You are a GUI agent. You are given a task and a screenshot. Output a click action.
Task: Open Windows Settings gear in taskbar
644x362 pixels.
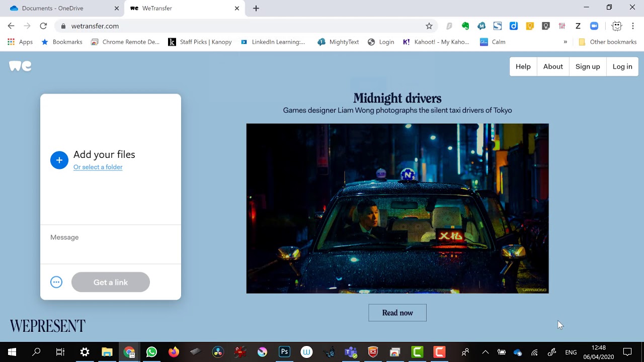pyautogui.click(x=85, y=352)
